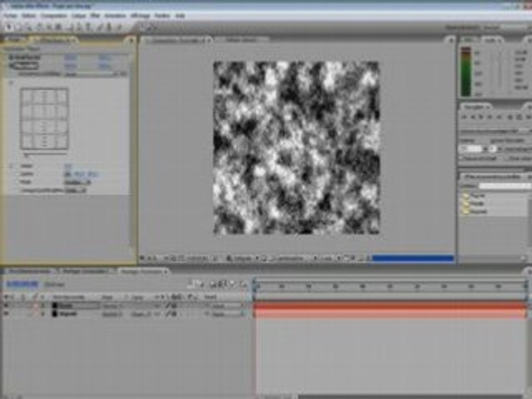
Task: Select the Brush tool
Action: [100, 28]
